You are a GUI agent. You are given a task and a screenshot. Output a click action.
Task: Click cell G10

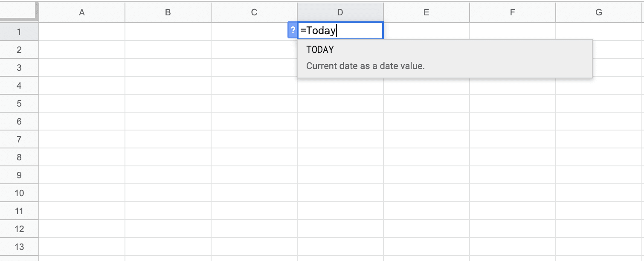(x=599, y=193)
